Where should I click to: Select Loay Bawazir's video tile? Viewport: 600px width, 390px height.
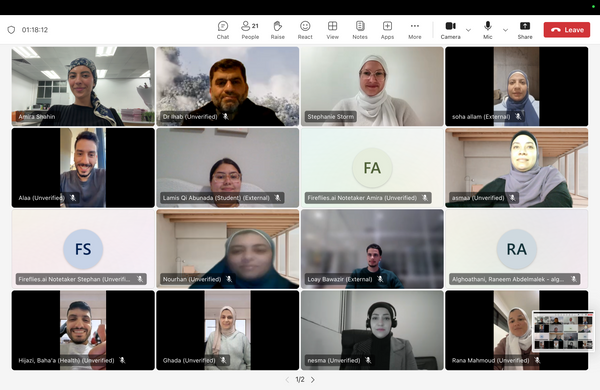(372, 249)
